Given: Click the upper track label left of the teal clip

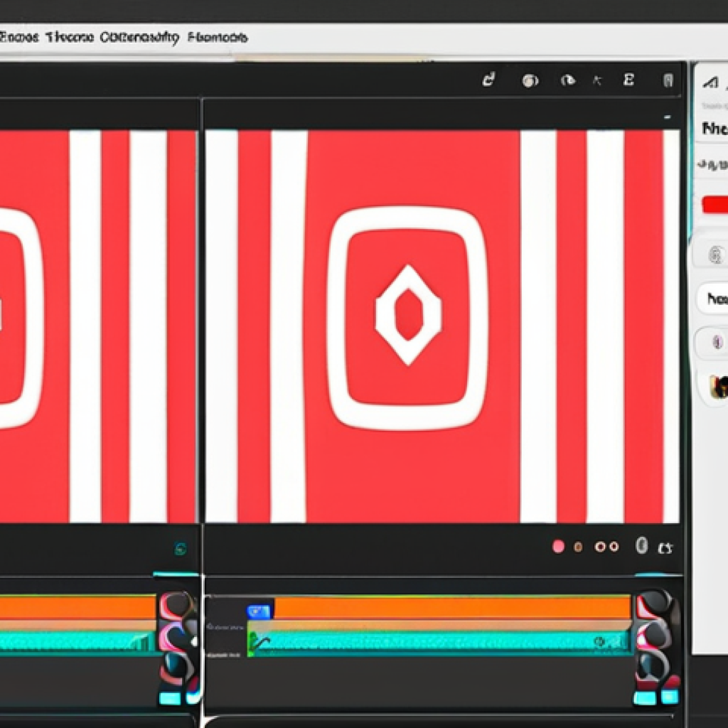Looking at the screenshot, I should click(x=225, y=627).
